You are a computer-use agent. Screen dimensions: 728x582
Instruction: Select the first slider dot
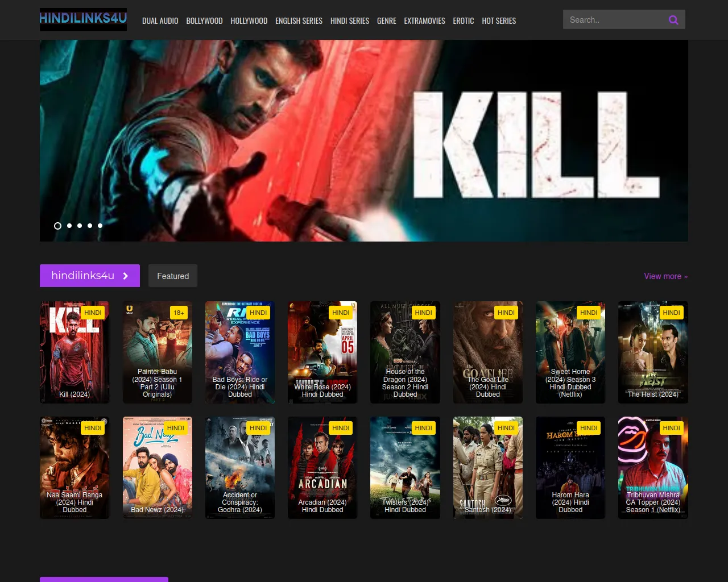click(x=57, y=226)
